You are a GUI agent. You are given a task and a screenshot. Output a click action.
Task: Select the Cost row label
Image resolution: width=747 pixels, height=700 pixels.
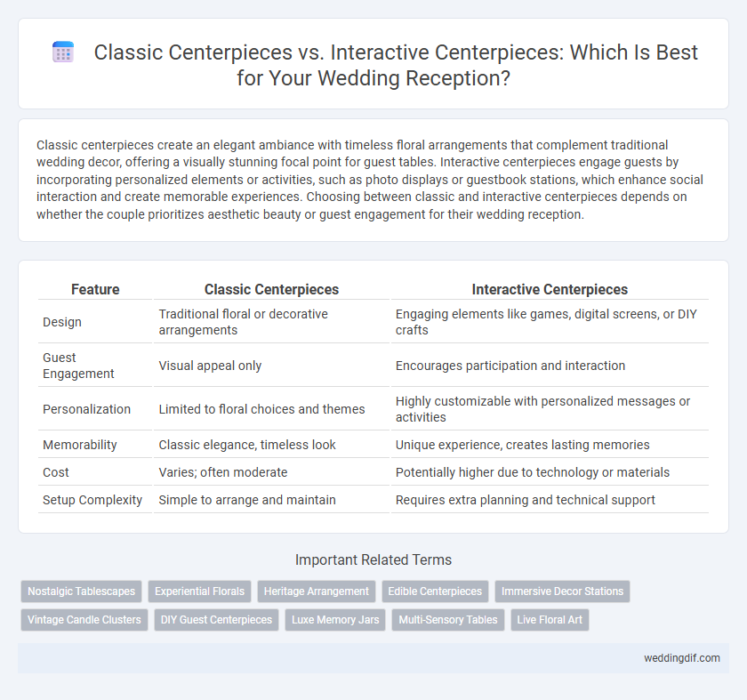[x=56, y=472]
